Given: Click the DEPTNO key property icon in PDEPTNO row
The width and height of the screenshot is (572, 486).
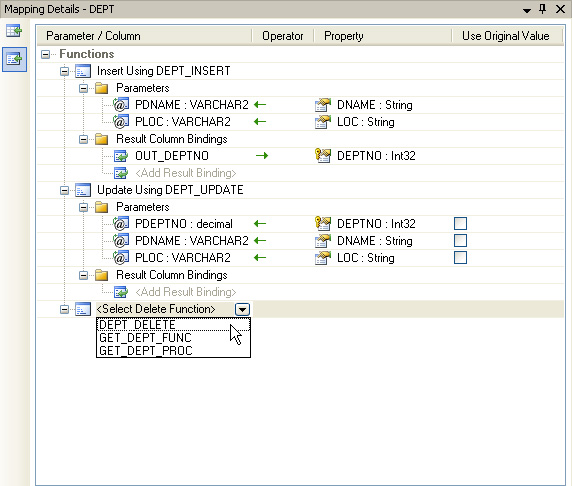Looking at the screenshot, I should [x=323, y=224].
